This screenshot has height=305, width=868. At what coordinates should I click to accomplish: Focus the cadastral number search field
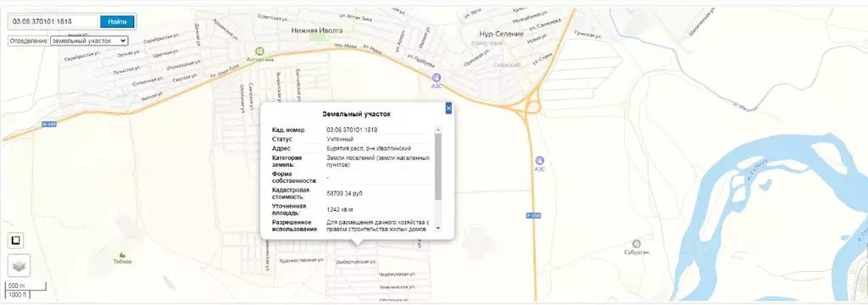click(x=54, y=21)
